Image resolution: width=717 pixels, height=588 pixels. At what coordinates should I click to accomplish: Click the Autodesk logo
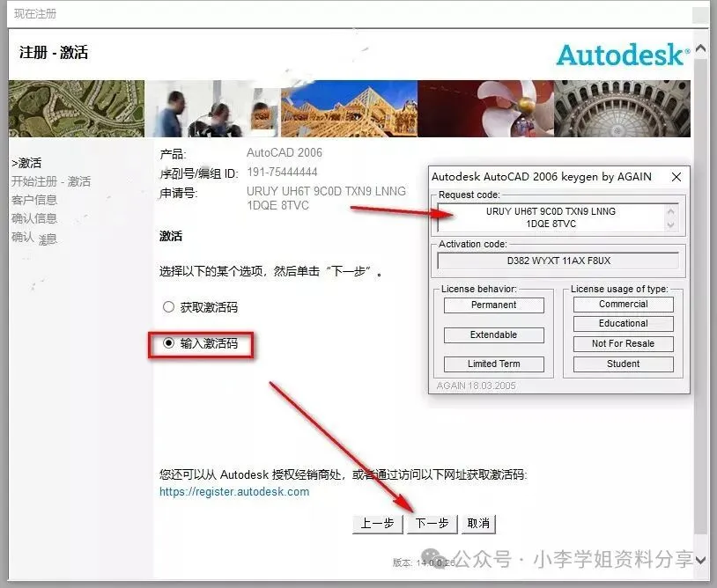pos(623,55)
